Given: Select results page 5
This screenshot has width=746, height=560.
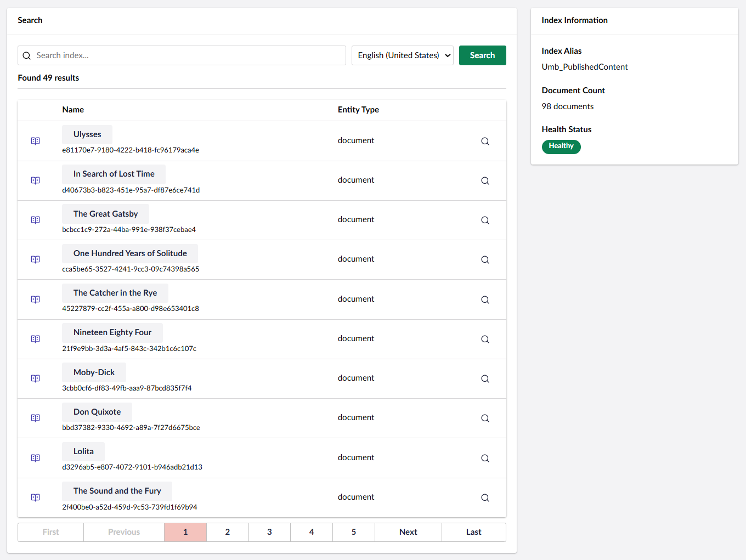Looking at the screenshot, I should 353,532.
